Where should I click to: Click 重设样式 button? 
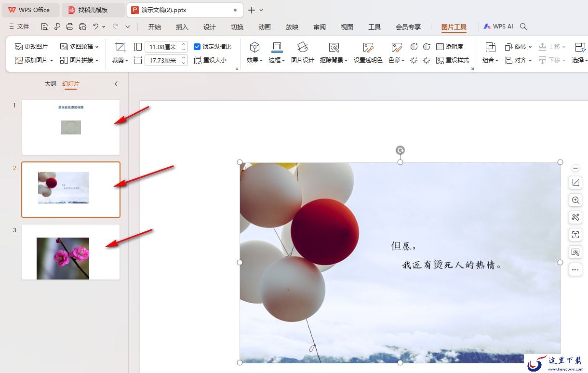[x=453, y=60]
